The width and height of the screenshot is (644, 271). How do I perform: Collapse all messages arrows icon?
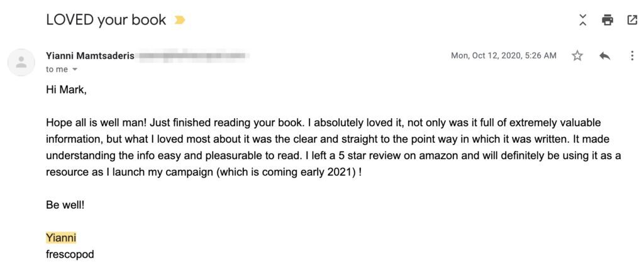tap(582, 19)
